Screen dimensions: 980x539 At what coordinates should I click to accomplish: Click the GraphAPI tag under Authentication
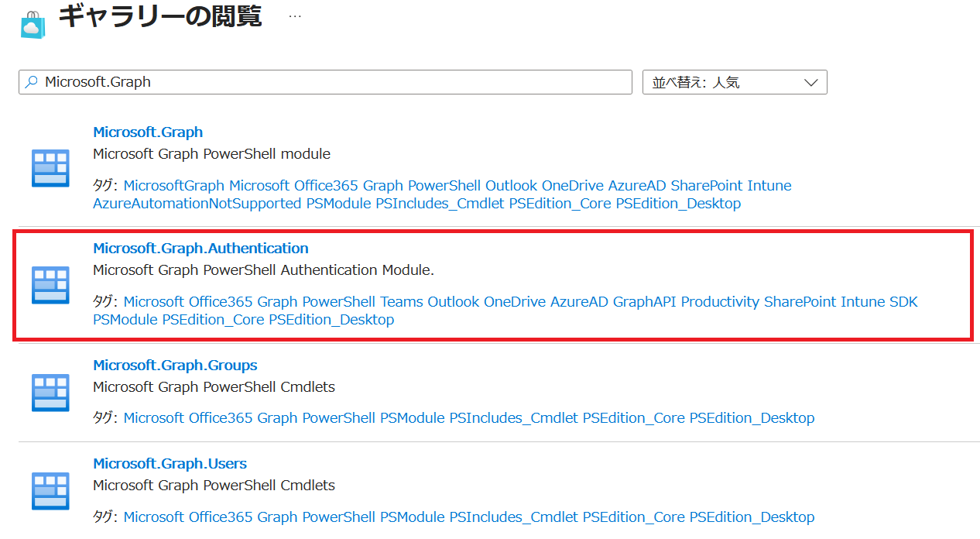[645, 302]
